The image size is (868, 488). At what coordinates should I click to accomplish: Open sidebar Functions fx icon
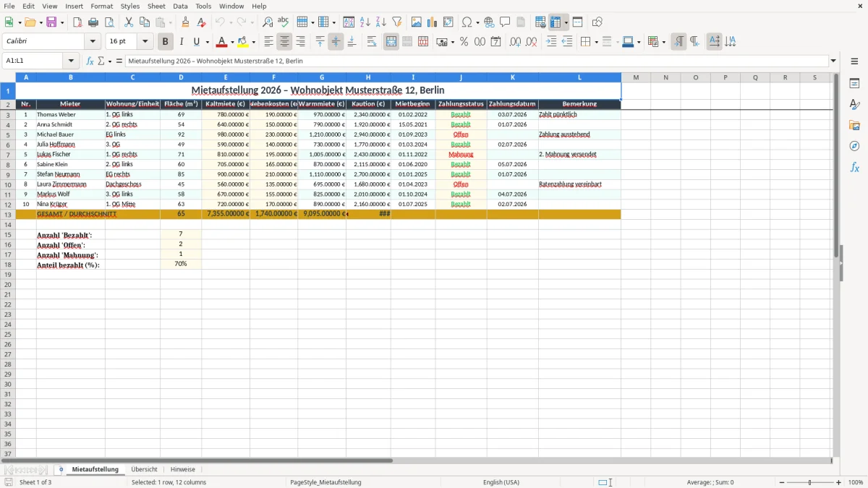pyautogui.click(x=854, y=167)
